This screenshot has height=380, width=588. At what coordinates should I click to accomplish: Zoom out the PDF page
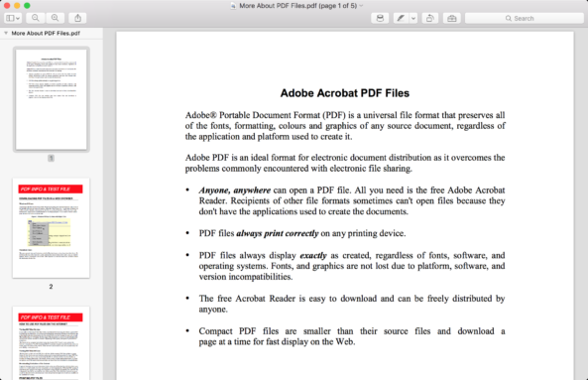tap(36, 18)
